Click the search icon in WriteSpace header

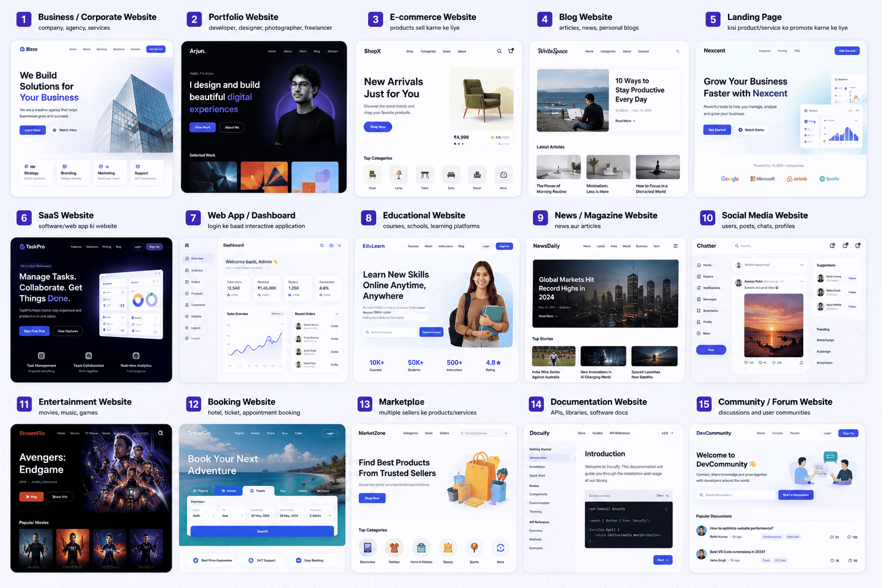click(x=678, y=51)
